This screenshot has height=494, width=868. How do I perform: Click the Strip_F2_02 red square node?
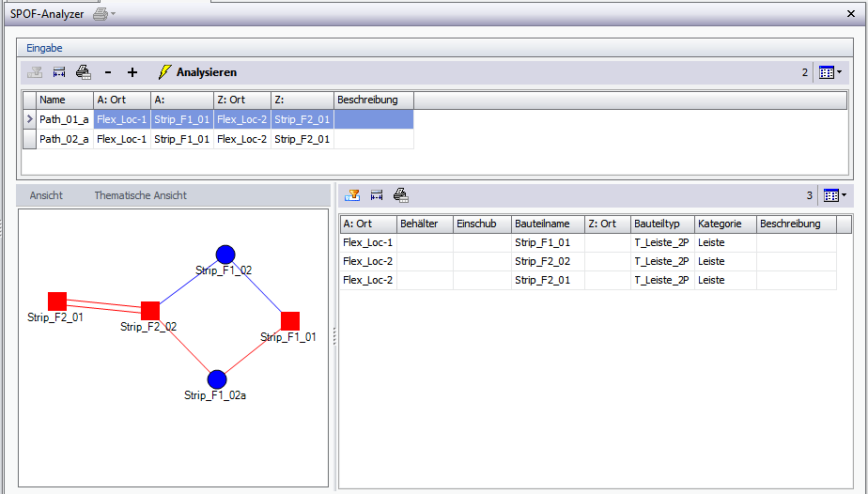click(x=150, y=311)
